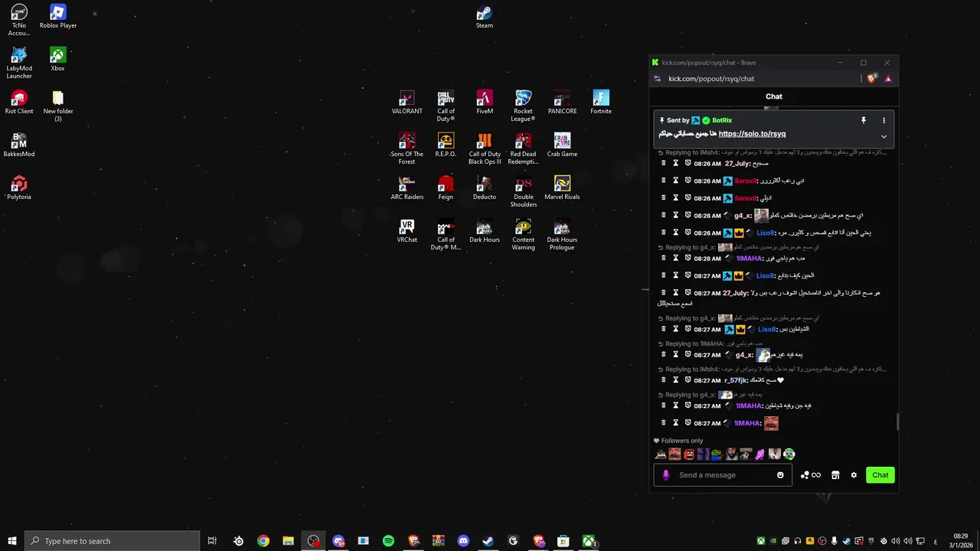980x551 pixels.
Task: Select the Riot Client desktop icon
Action: pyautogui.click(x=19, y=103)
